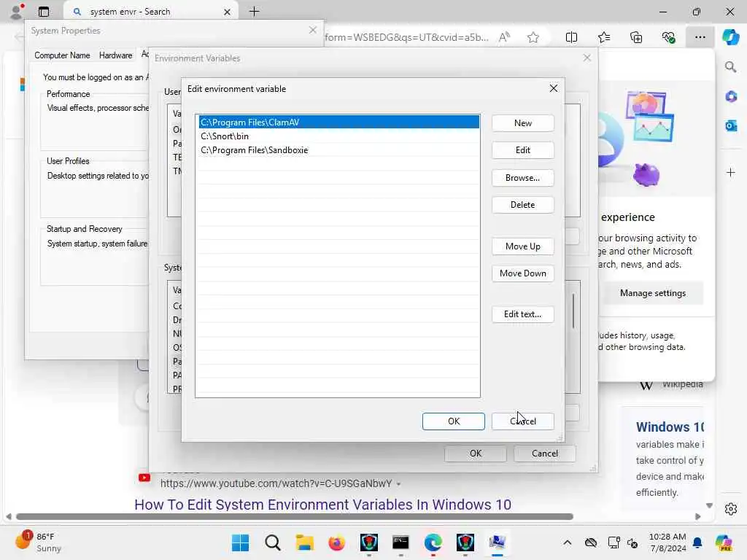The image size is (747, 560).
Task: Open File Explorer from the taskbar
Action: (304, 542)
